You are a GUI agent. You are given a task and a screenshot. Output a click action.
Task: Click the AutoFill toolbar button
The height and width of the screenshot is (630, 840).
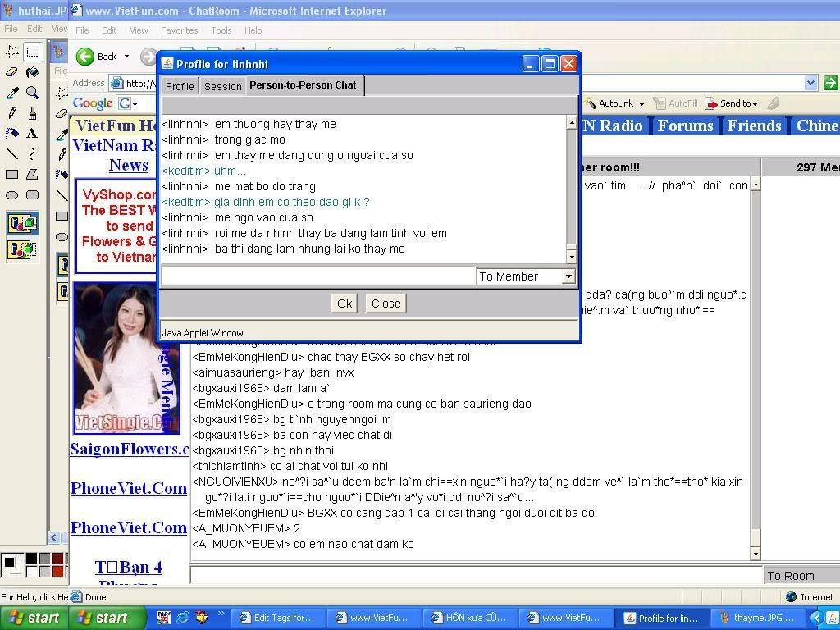[676, 103]
